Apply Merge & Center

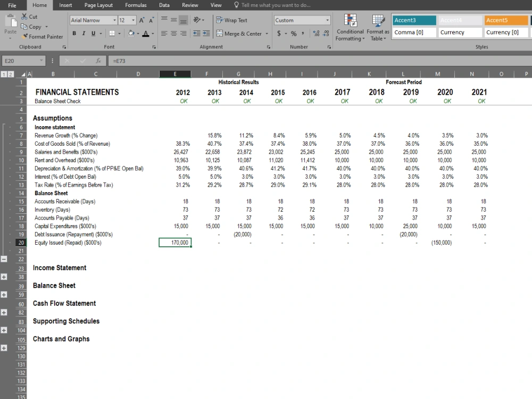pyautogui.click(x=240, y=34)
